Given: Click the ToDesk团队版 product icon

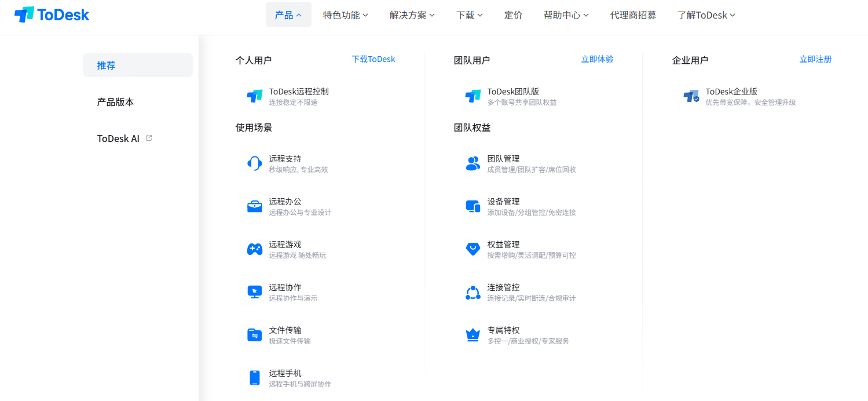Looking at the screenshot, I should click(473, 97).
